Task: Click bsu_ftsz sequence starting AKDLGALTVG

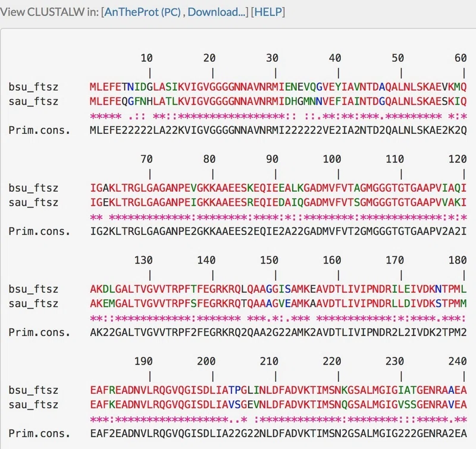Action: [x=278, y=289]
